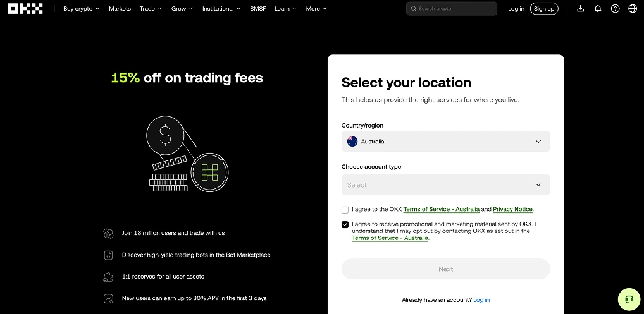Click the Next button
This screenshot has width=644, height=314.
(x=445, y=269)
